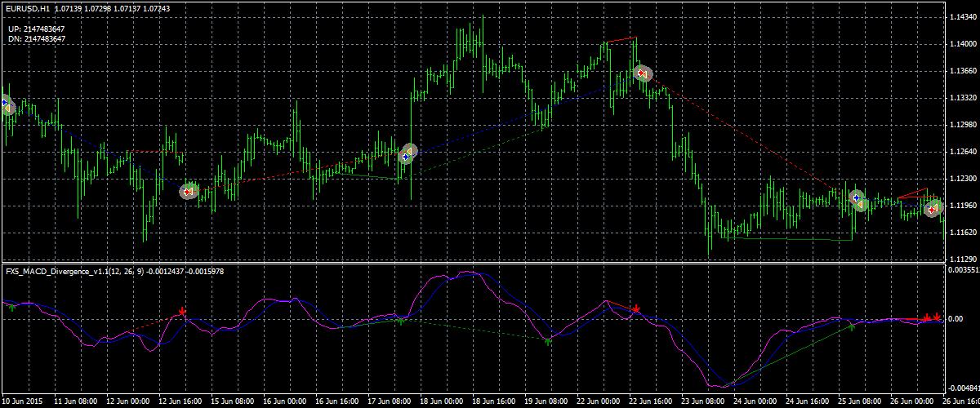
Task: Click MACD red star near 12 Jun 16:00
Action: tap(182, 312)
